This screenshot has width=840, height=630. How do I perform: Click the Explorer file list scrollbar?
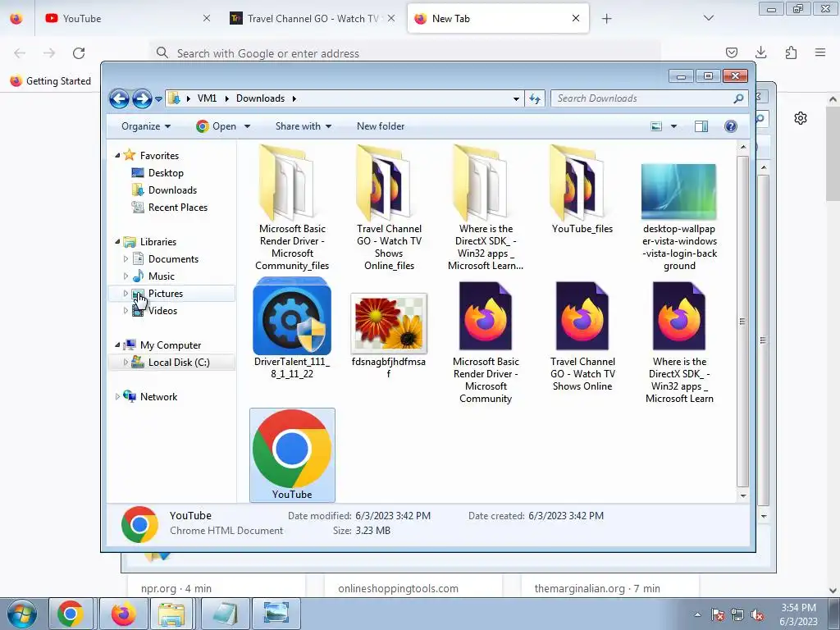click(x=742, y=322)
